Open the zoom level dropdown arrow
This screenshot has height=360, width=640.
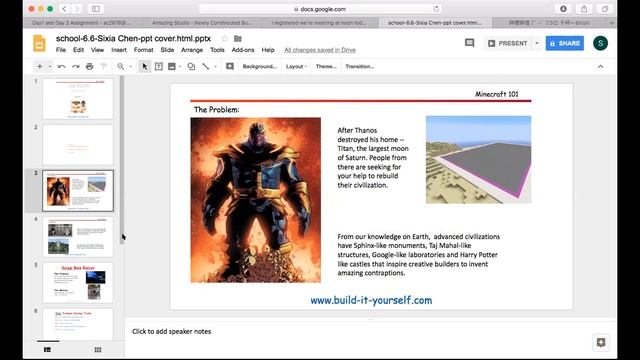(131, 67)
